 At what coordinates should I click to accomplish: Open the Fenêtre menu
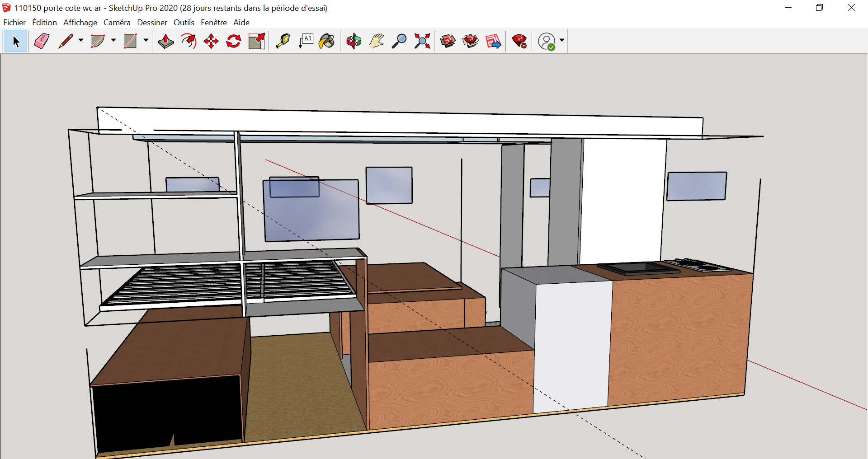[x=213, y=23]
